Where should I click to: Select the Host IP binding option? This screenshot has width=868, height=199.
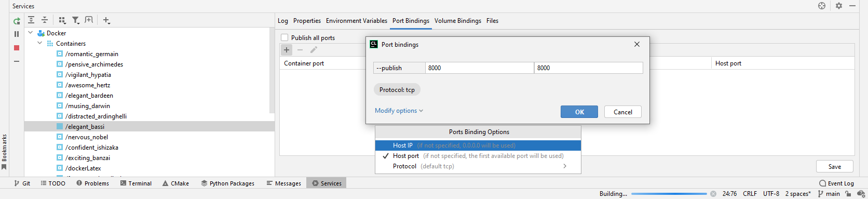coord(478,145)
